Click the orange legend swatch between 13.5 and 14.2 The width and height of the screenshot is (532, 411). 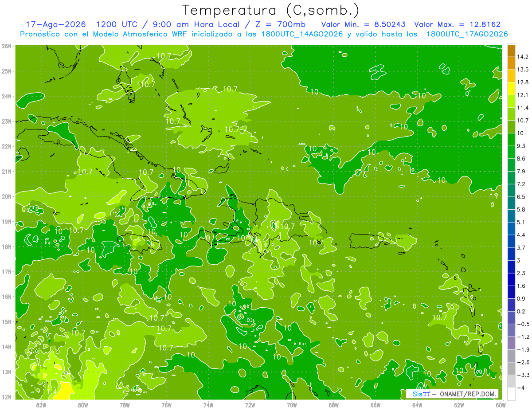point(511,63)
